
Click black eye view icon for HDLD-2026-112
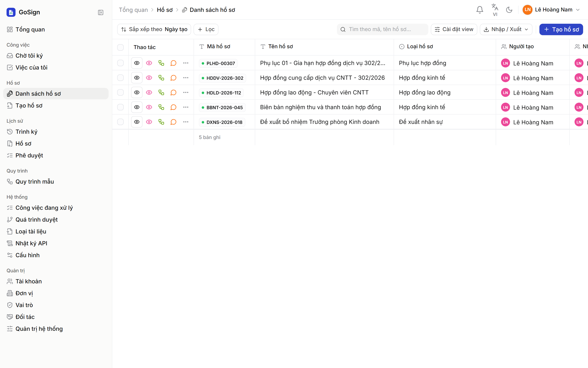137,92
